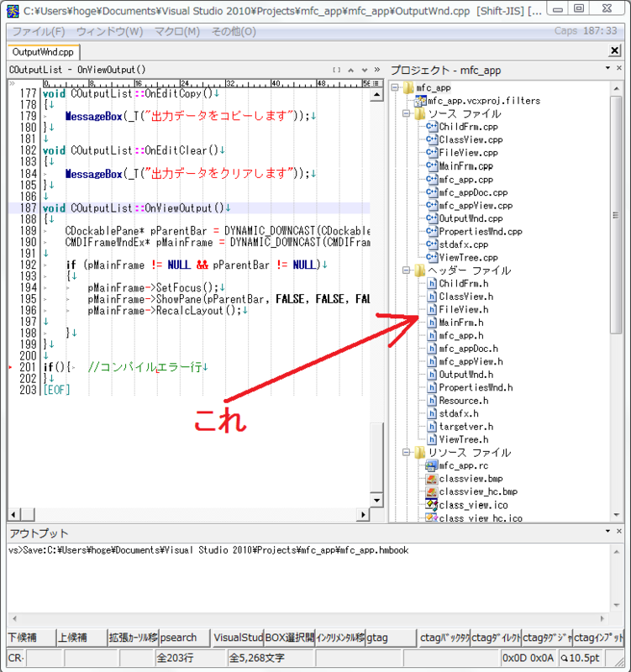Screen dimensions: 631x672
Task: Select mfc_appDoc.h in the project tree
Action: pos(469,349)
